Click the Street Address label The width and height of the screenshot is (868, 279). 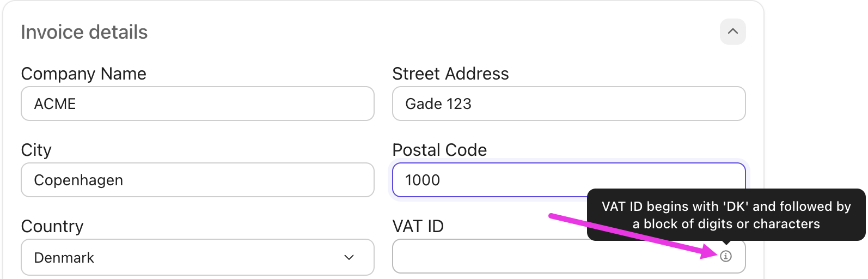pos(450,74)
